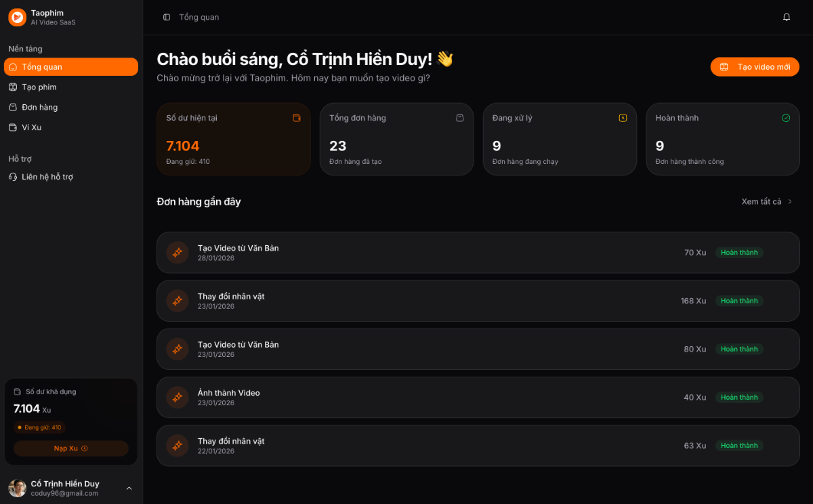The image size is (813, 504).
Task: Click the clock icon on Đang xử lý card
Action: (x=623, y=117)
